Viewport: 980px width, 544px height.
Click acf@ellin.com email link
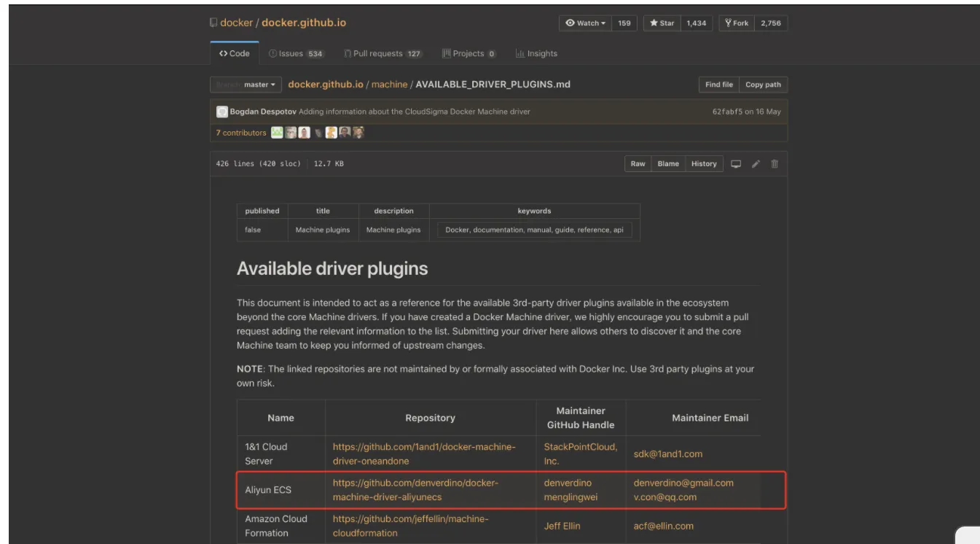pos(664,526)
